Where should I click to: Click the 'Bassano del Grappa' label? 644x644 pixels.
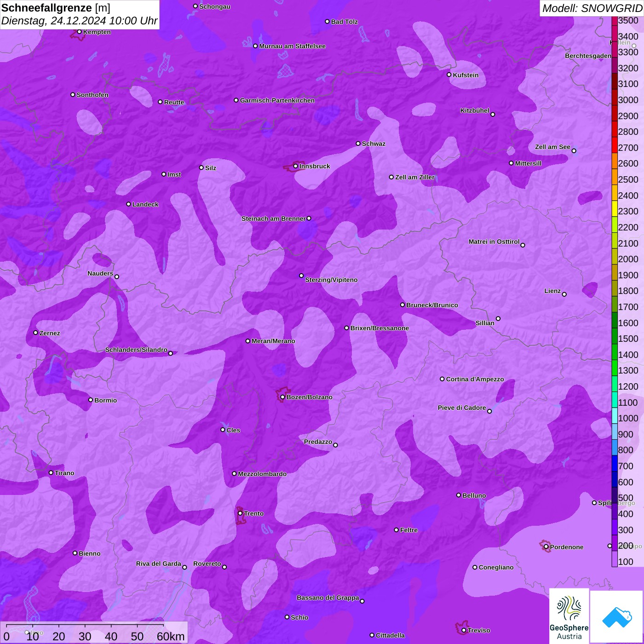click(328, 598)
